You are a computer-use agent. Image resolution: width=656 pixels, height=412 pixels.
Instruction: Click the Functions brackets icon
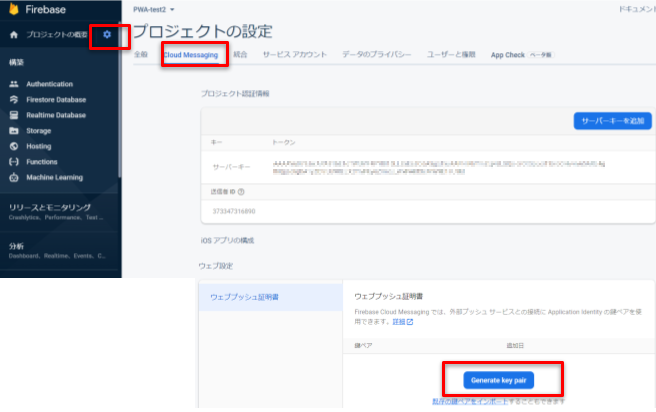(x=14, y=162)
